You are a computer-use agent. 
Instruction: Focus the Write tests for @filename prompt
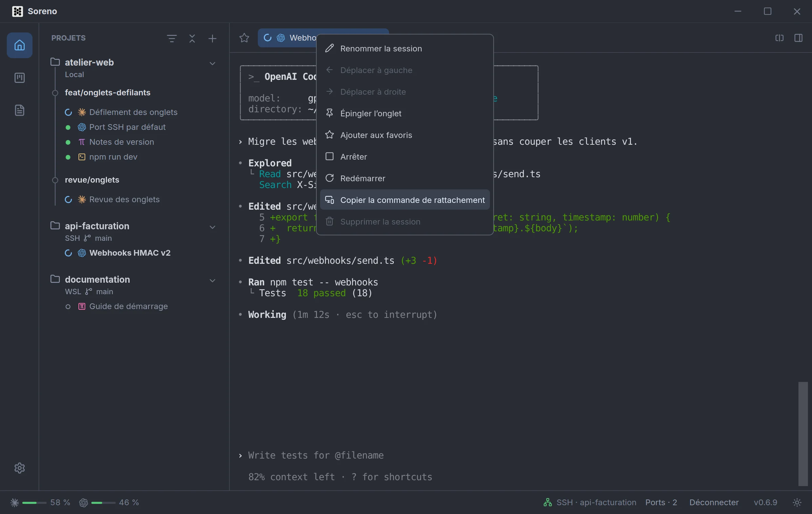point(316,455)
